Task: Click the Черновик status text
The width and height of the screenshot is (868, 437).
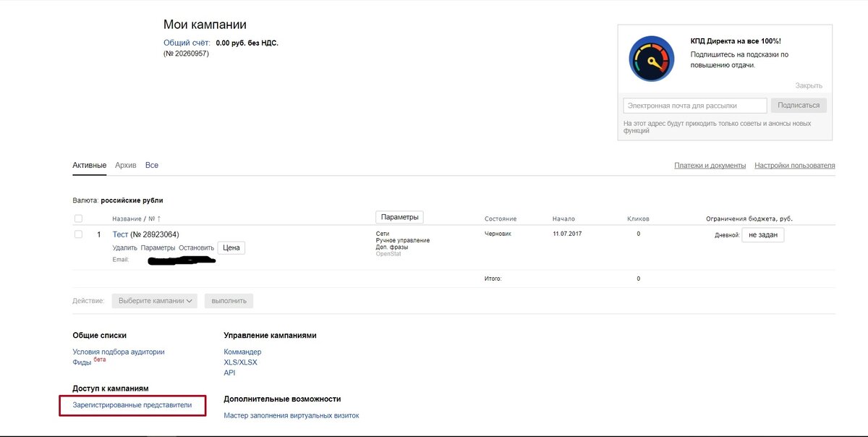Action: pyautogui.click(x=498, y=234)
